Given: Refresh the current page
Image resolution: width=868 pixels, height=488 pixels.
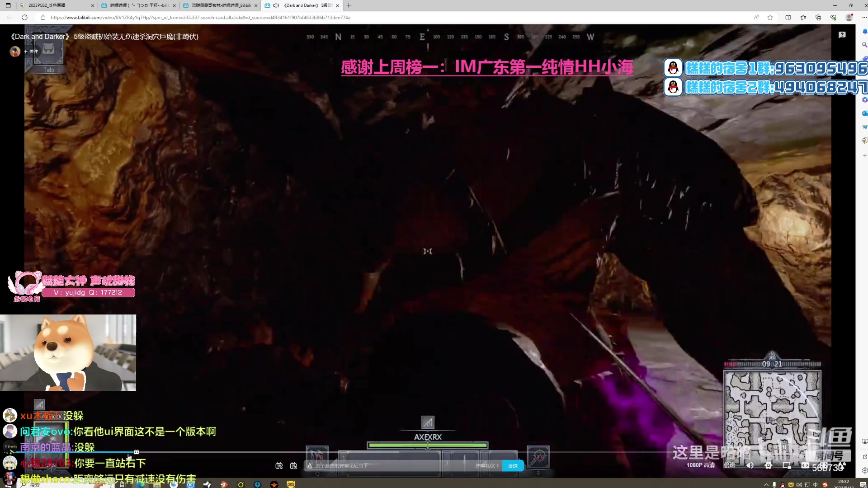Looking at the screenshot, I should [x=24, y=17].
